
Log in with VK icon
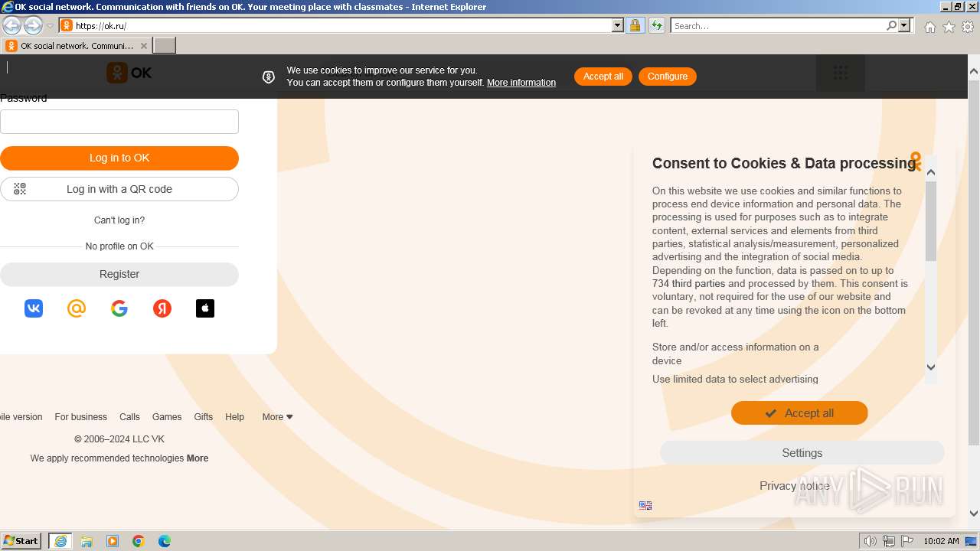[x=34, y=308]
